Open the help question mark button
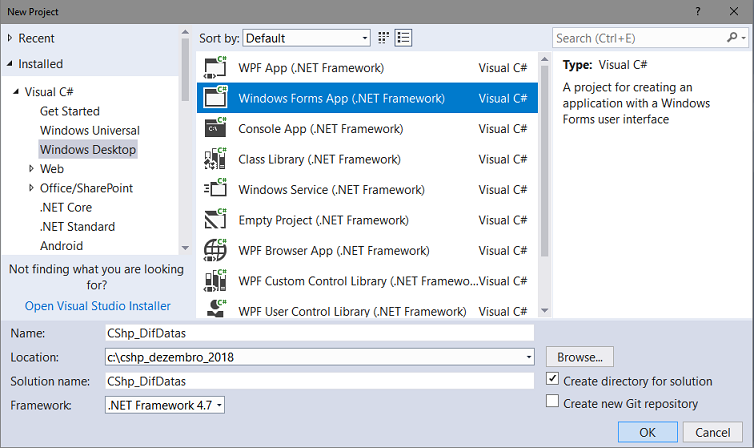This screenshot has width=754, height=448. (x=698, y=12)
